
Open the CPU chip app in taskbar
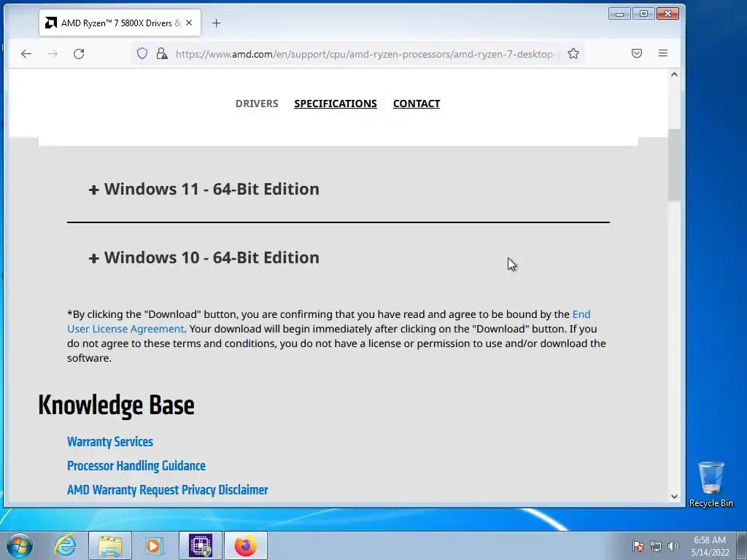tap(201, 545)
